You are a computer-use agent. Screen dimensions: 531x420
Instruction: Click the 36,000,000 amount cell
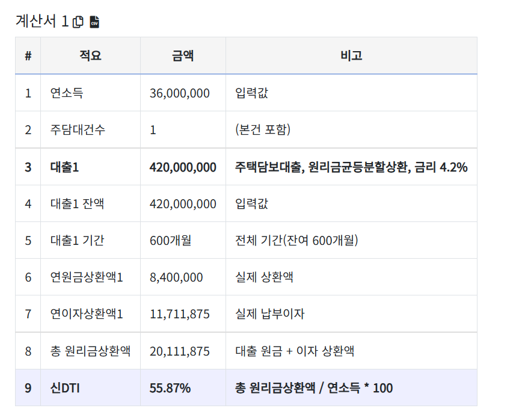click(180, 93)
